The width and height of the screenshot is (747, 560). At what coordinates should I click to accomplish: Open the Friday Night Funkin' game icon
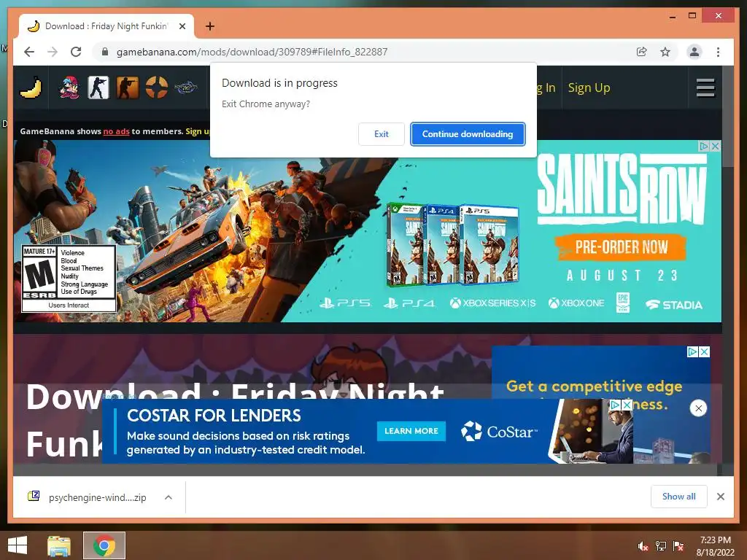(69, 87)
